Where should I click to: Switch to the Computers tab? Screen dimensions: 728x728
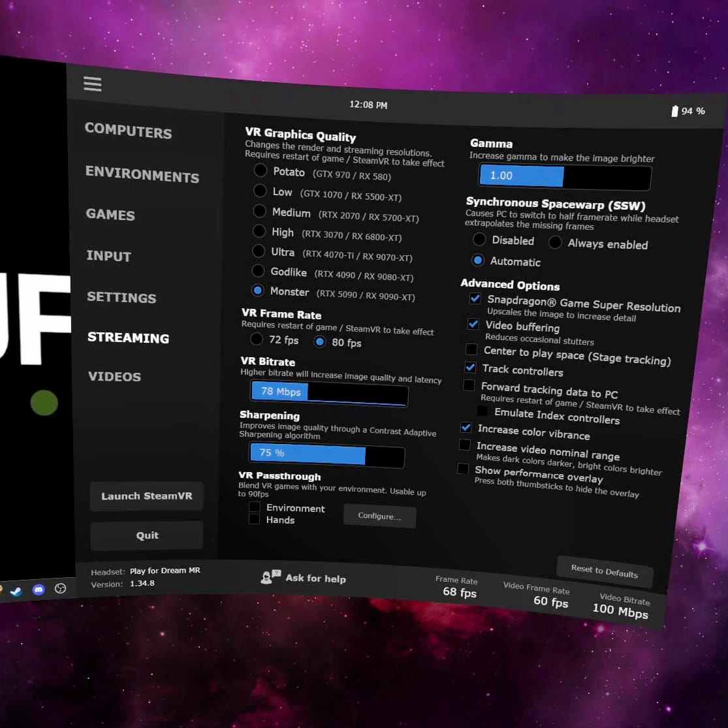point(128,131)
